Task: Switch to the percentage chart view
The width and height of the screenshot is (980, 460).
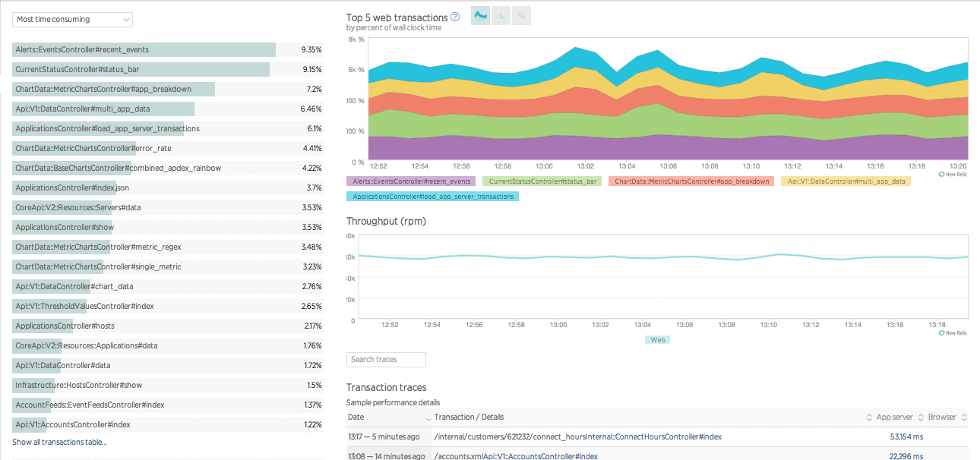Action: tap(522, 14)
